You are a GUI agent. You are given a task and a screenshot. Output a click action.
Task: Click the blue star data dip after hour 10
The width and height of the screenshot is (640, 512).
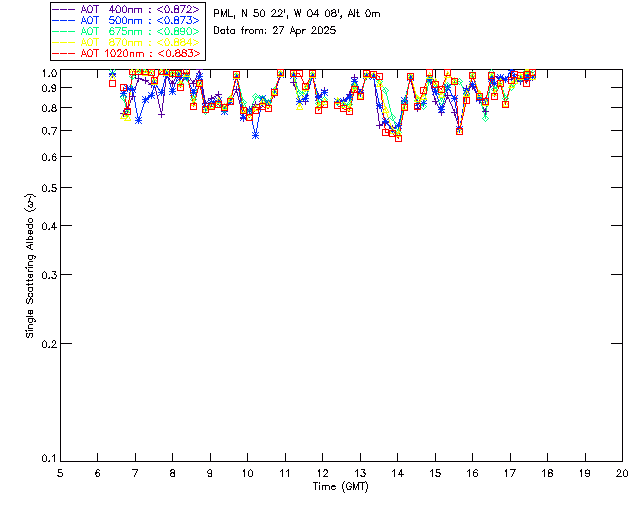(256, 134)
